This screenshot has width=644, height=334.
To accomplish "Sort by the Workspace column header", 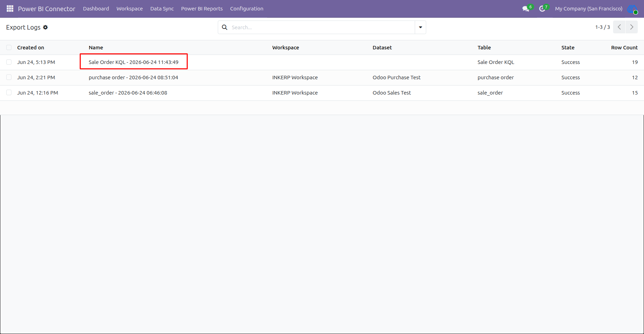I will (x=286, y=48).
